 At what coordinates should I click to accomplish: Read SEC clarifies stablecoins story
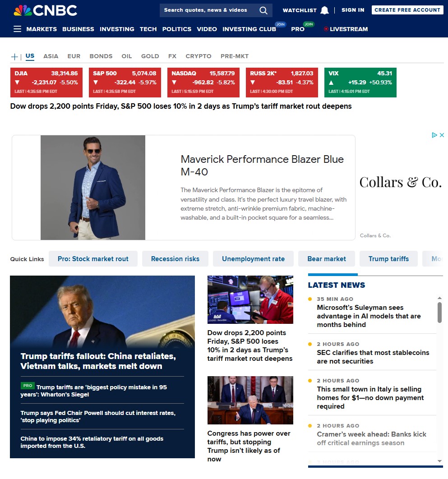pyautogui.click(x=373, y=357)
